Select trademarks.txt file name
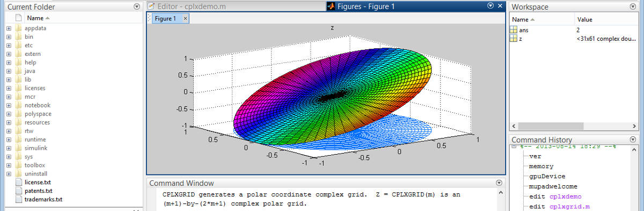The height and width of the screenshot is (211, 644). [x=43, y=200]
